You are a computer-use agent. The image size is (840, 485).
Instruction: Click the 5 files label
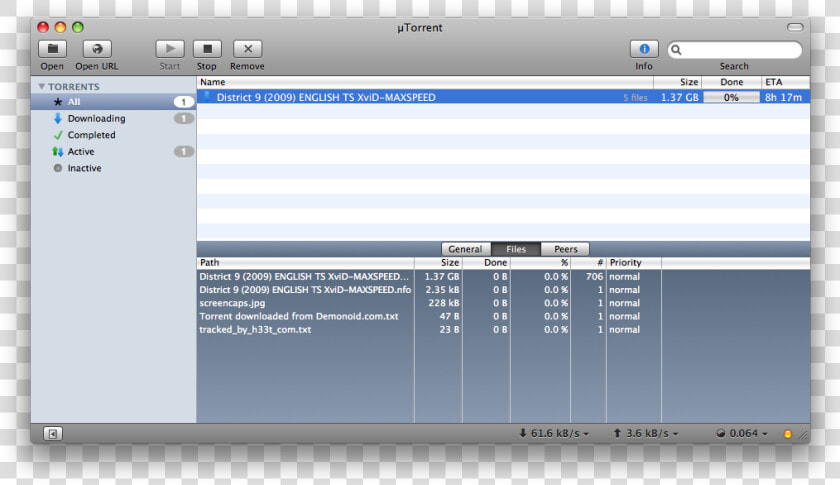pyautogui.click(x=635, y=98)
